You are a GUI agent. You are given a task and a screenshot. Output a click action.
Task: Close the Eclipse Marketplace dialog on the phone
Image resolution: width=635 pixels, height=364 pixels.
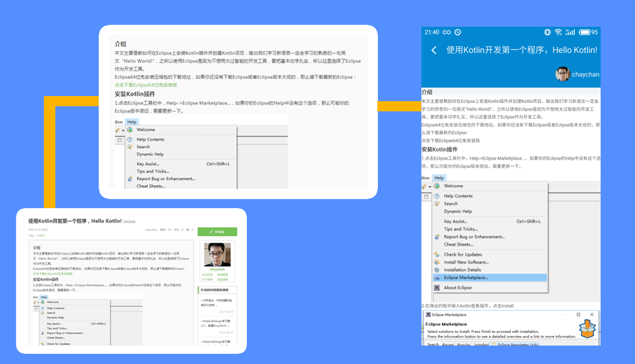pyautogui.click(x=592, y=314)
